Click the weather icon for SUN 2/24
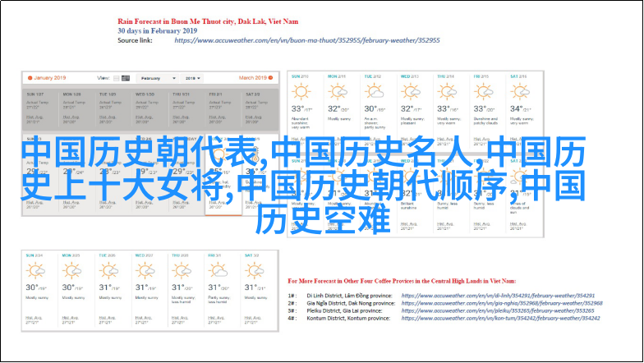 [36, 271]
